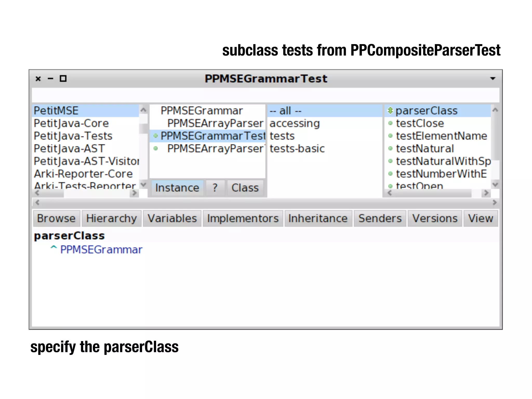Click the green test icon beside PPMSEArrayParserTest
This screenshot has width=532, height=399.
point(156,149)
